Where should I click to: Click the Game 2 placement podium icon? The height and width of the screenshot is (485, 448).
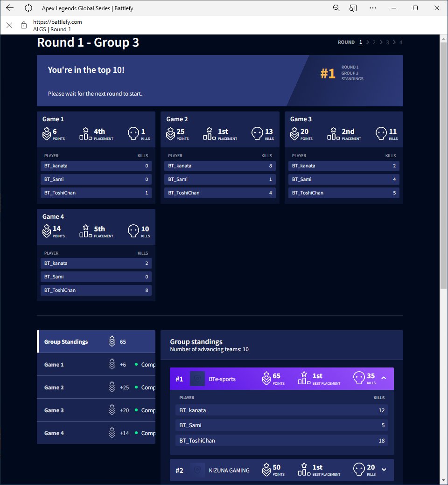[210, 134]
